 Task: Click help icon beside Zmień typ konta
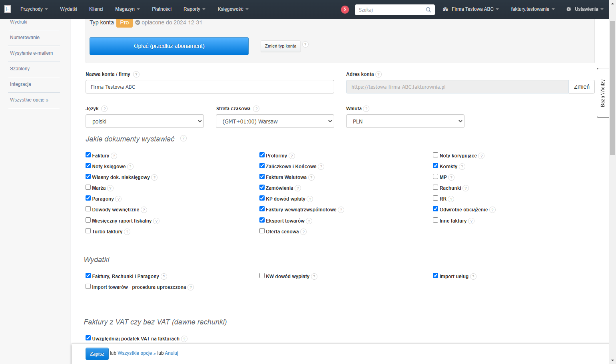click(x=305, y=44)
